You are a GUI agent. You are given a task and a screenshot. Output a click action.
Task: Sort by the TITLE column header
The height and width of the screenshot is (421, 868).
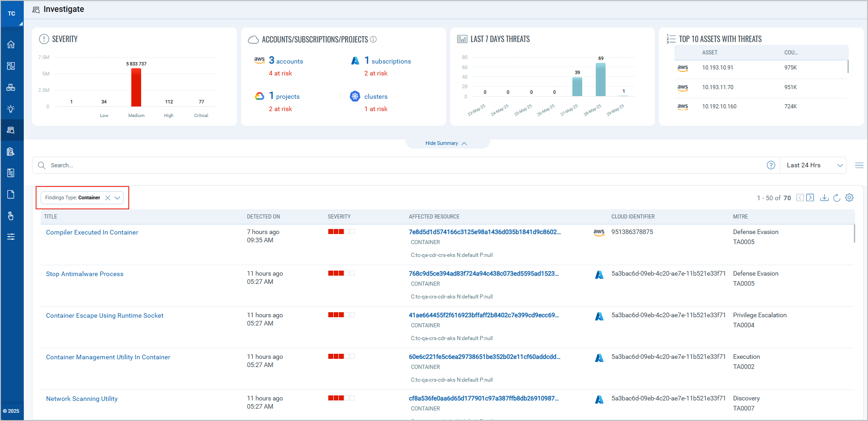click(51, 217)
